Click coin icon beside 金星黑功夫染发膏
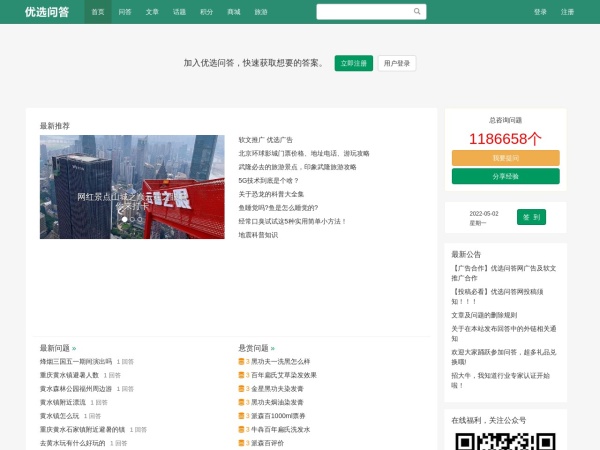Viewport: 600px width, 450px height. coord(241,388)
